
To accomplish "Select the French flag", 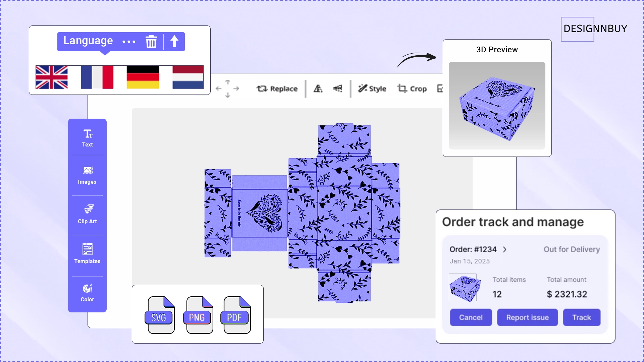I will point(97,77).
